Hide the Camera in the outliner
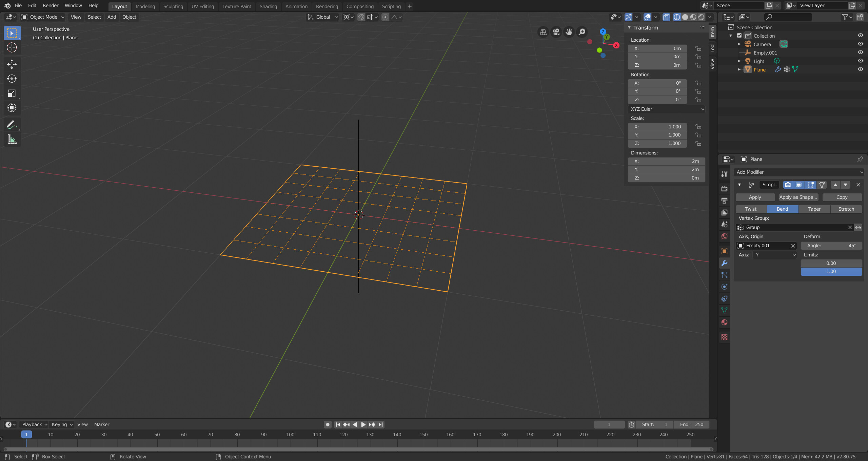 coord(861,44)
